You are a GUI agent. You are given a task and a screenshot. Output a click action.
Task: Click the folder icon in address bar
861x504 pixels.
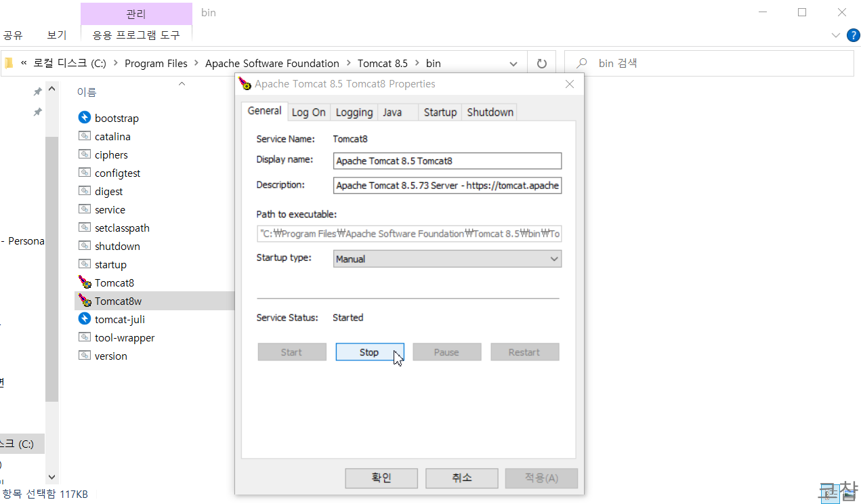(8, 63)
